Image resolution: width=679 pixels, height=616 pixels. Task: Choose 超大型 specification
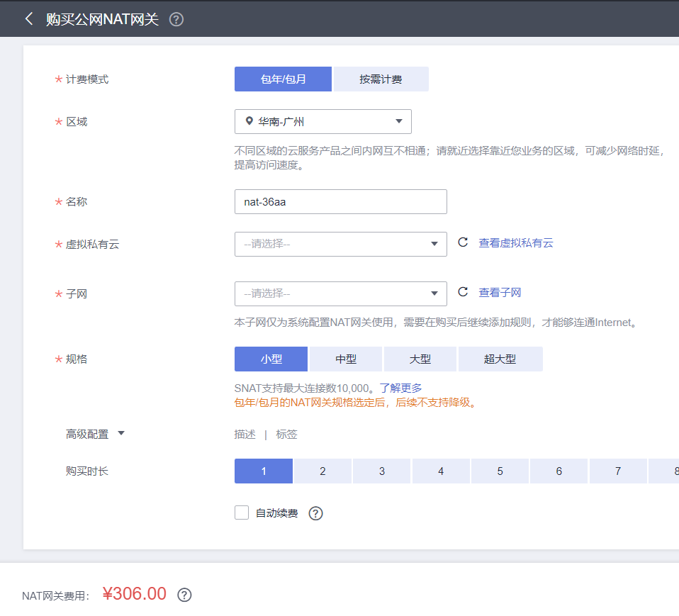point(500,359)
